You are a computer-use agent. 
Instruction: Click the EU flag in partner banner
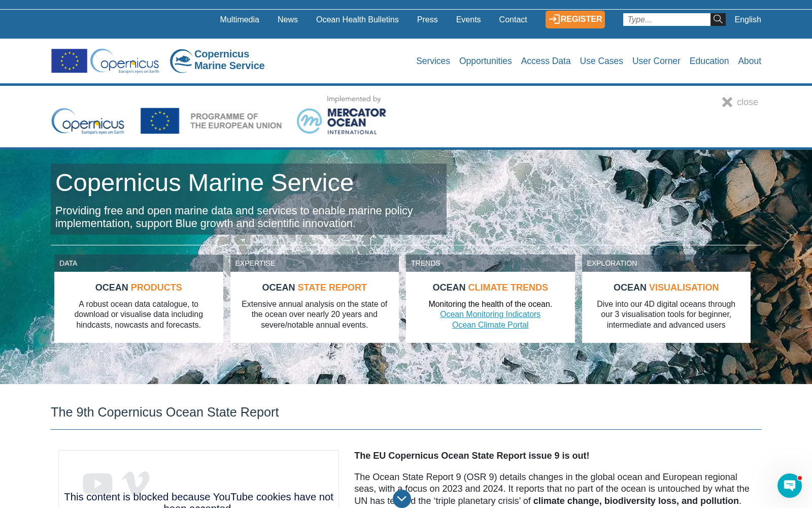coord(160,121)
